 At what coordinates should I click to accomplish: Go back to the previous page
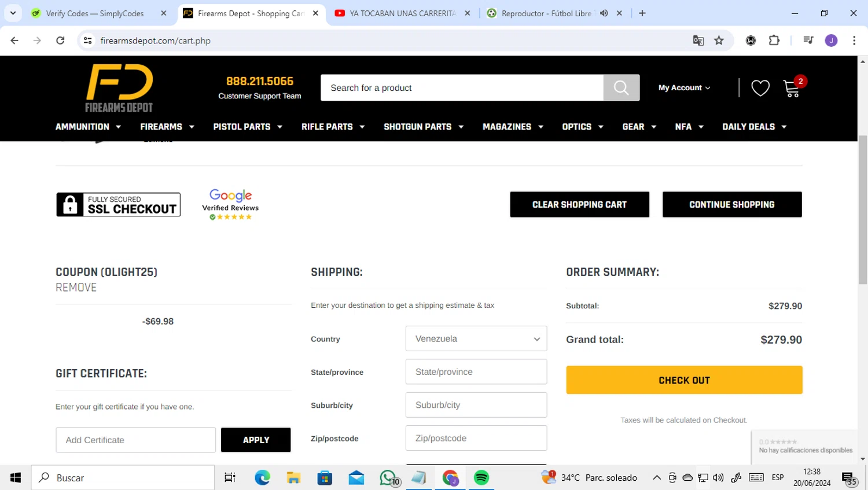(14, 40)
